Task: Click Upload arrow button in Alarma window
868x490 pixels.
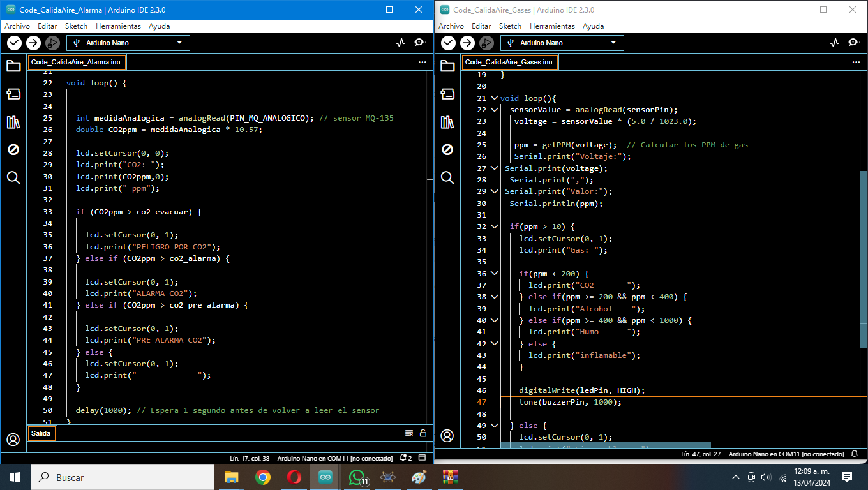Action: pos(33,43)
